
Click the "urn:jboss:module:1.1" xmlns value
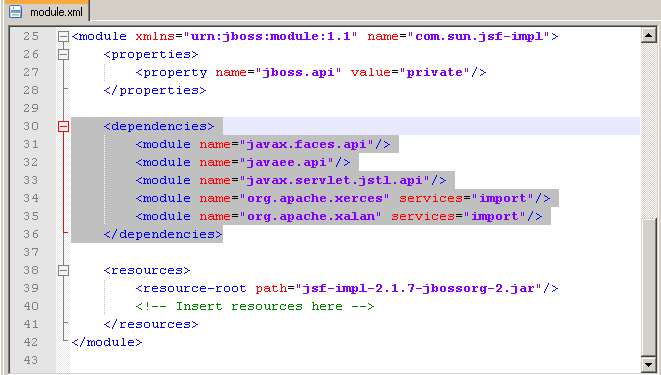click(x=271, y=37)
